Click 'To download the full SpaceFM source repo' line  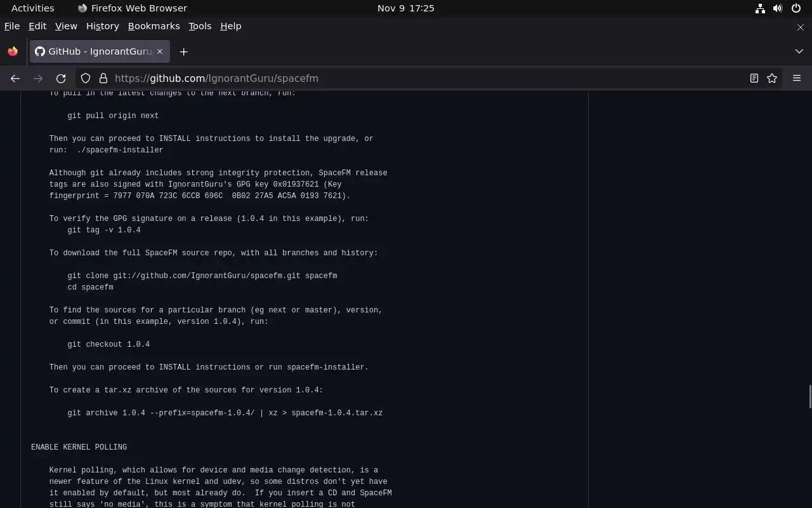coord(214,253)
